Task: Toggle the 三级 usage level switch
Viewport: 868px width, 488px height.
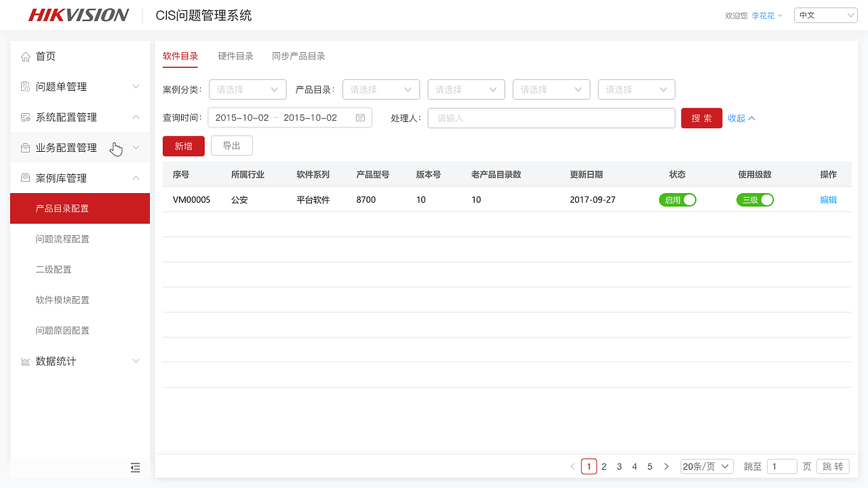Action: 755,199
